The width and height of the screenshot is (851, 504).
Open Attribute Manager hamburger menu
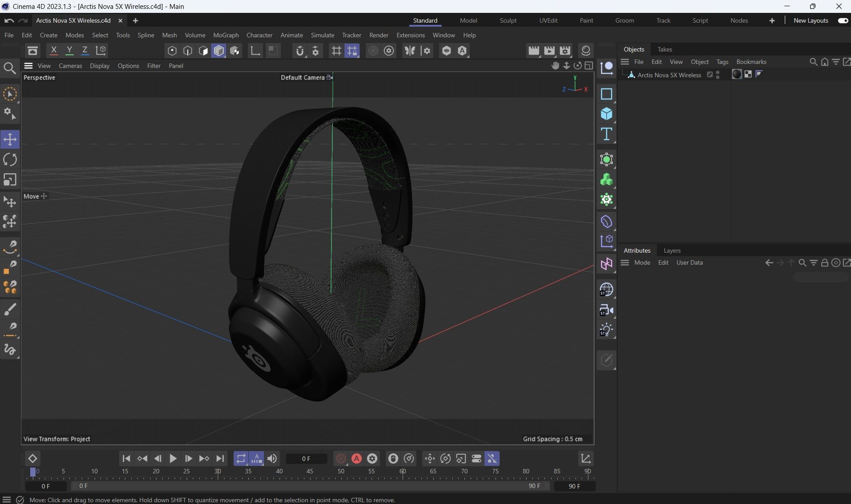click(x=625, y=262)
